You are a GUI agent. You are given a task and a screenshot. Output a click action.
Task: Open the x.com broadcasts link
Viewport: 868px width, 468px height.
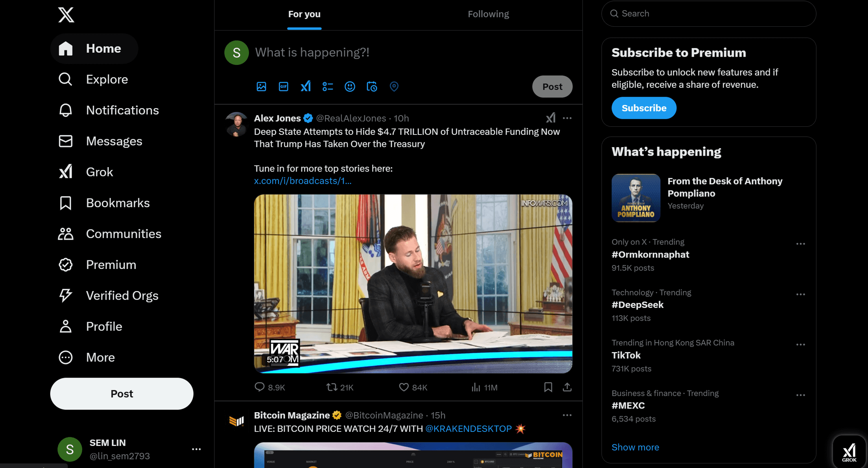pyautogui.click(x=303, y=181)
